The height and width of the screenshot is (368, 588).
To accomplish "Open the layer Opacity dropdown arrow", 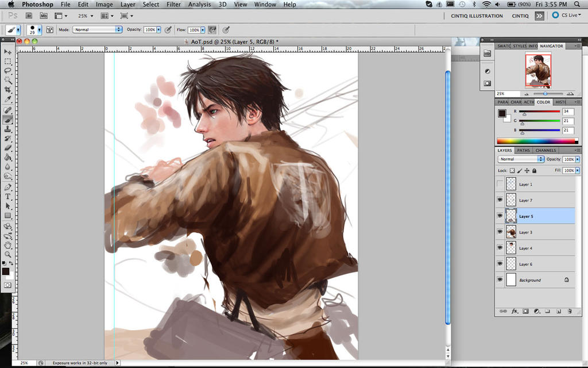I will point(578,159).
